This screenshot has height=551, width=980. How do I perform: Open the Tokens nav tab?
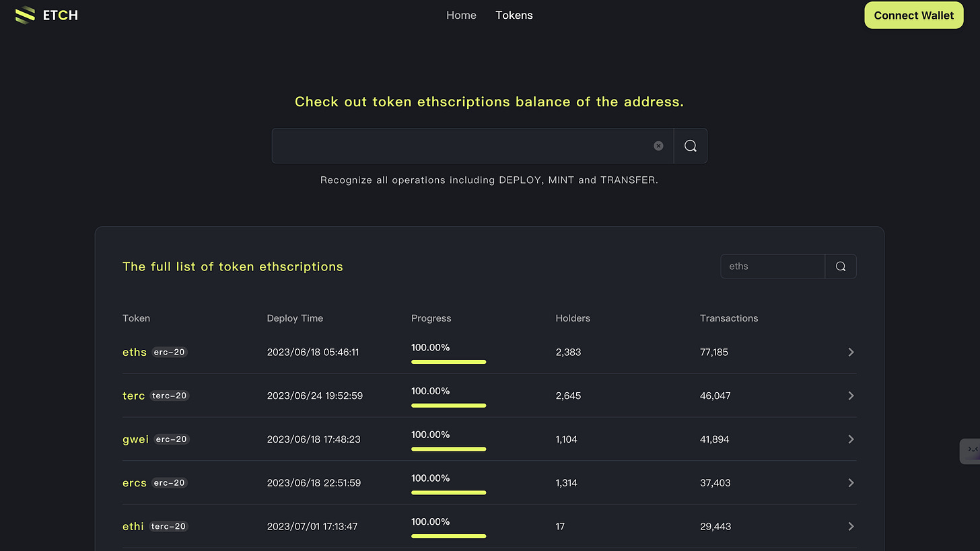(x=514, y=15)
